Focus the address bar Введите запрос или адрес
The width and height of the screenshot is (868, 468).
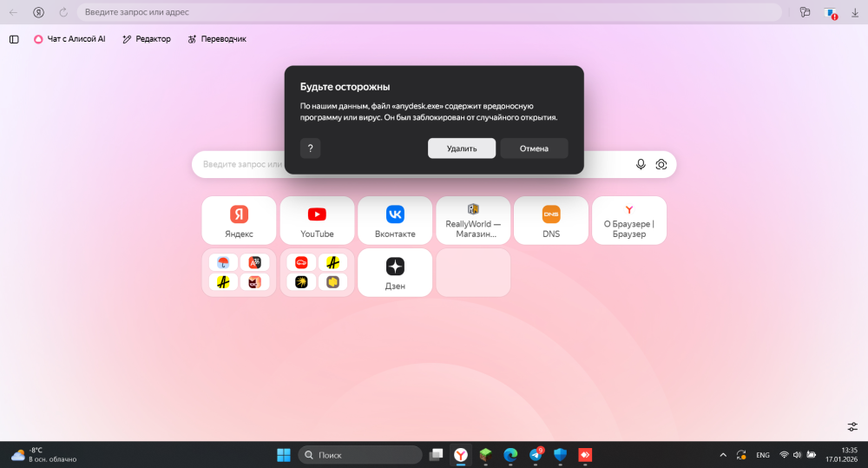point(429,12)
